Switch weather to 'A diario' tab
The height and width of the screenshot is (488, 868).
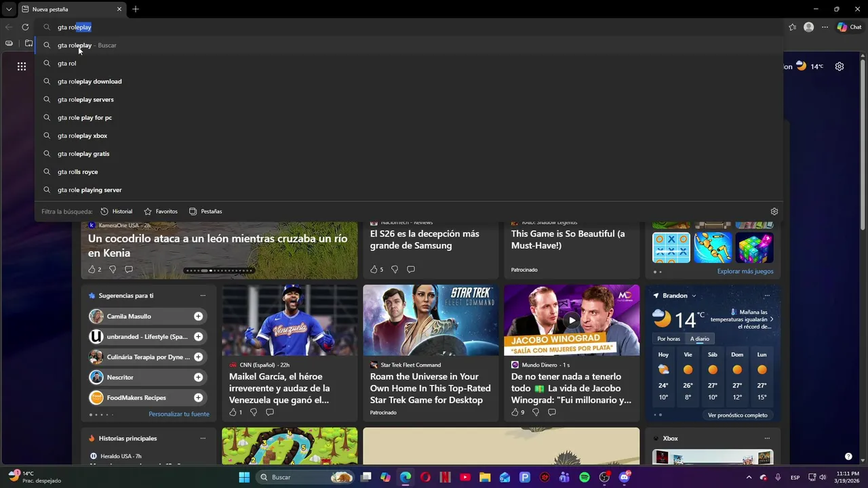click(700, 339)
